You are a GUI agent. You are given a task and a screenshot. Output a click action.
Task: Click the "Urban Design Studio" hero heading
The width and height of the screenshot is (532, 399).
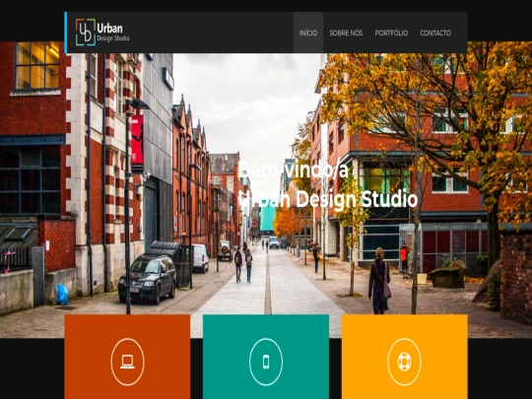click(328, 199)
